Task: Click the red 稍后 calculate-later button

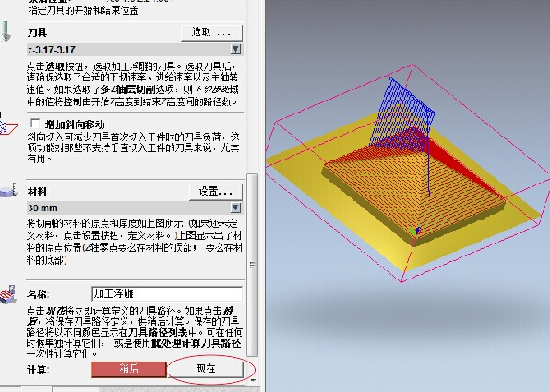Action: click(x=128, y=369)
